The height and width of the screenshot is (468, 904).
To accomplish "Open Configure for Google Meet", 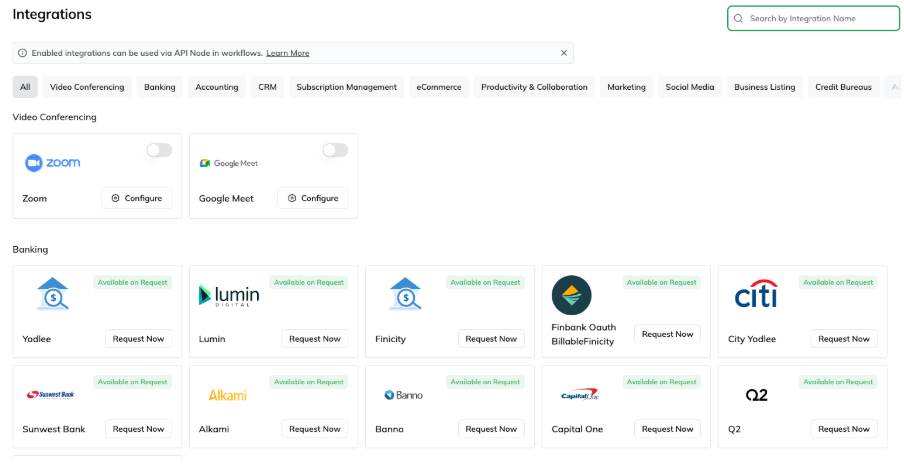I will (x=312, y=198).
